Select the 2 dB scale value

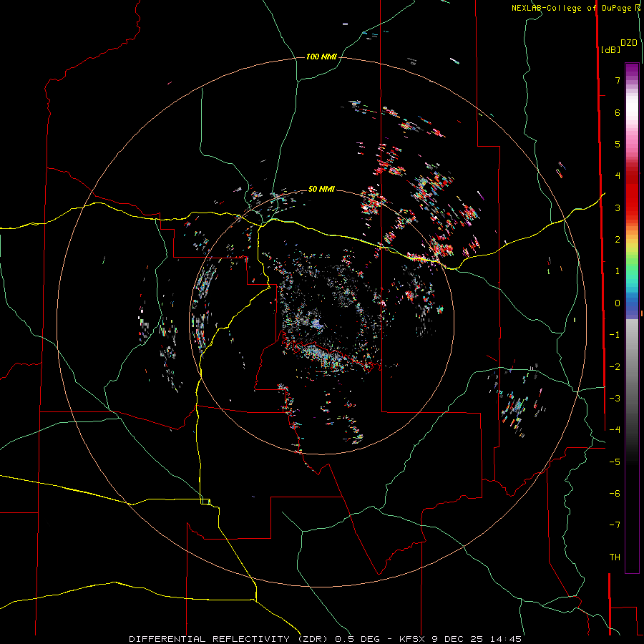pyautogui.click(x=618, y=240)
